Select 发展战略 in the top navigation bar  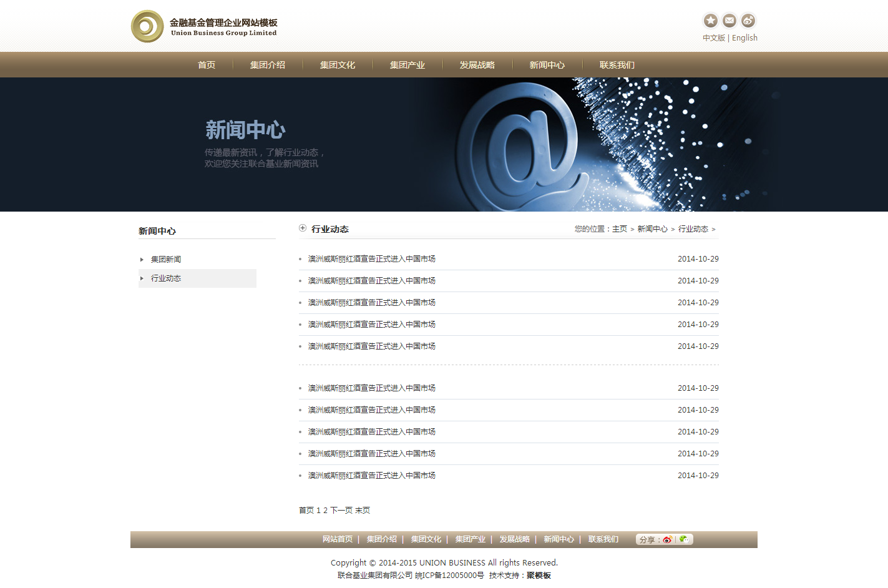click(477, 65)
